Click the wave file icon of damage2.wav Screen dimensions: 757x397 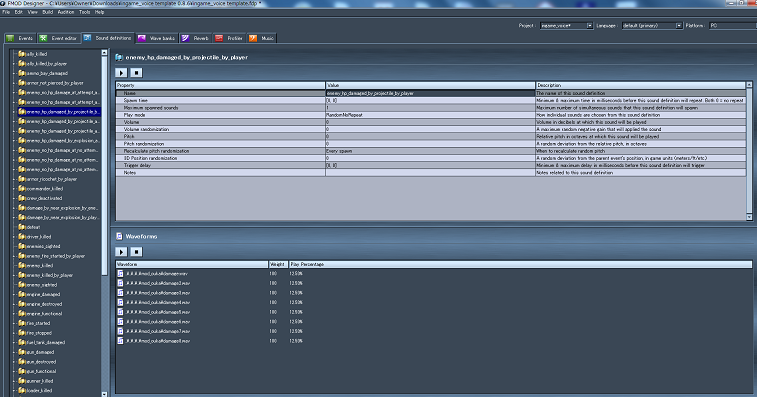point(120,283)
